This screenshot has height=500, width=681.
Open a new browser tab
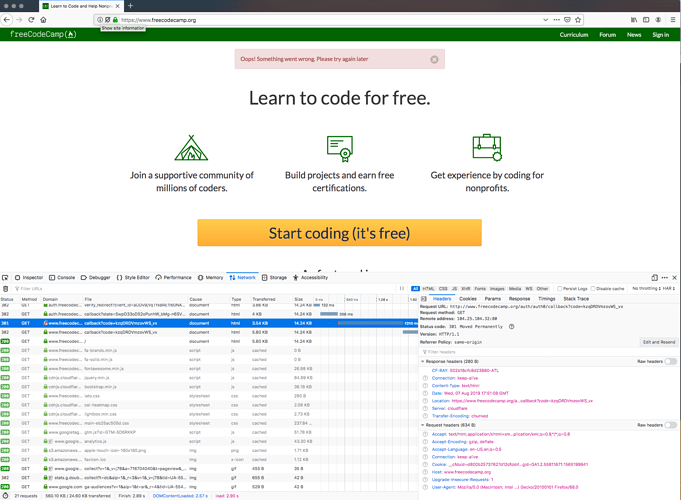(130, 6)
